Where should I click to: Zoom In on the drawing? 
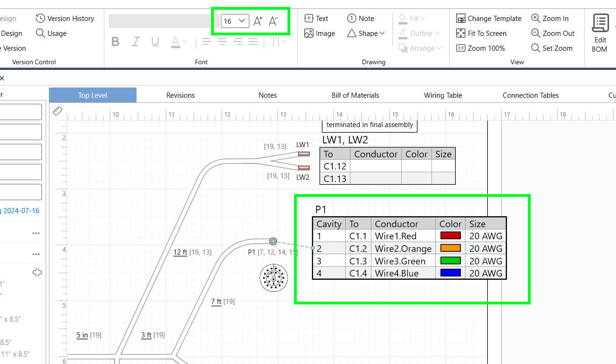point(550,19)
